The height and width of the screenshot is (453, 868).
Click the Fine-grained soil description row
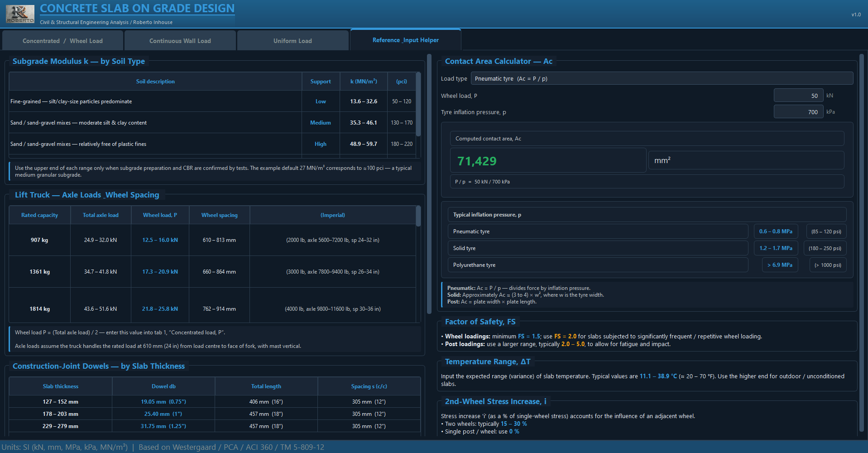click(x=155, y=101)
